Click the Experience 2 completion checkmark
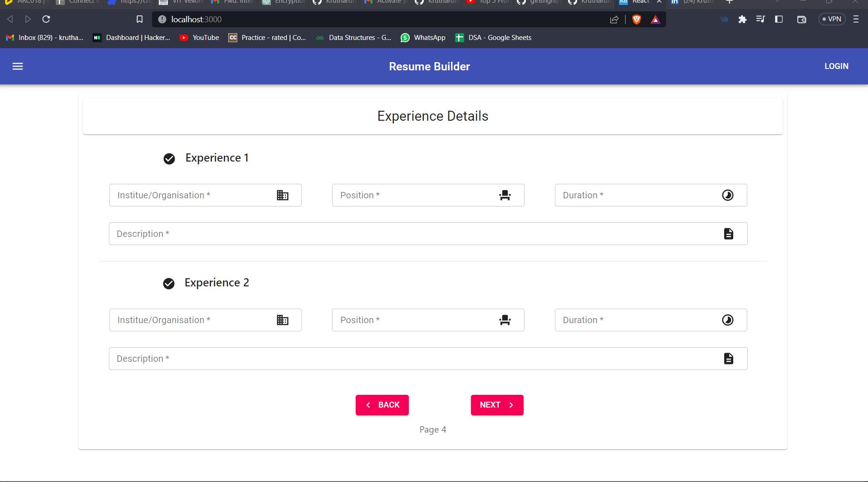 coord(168,283)
